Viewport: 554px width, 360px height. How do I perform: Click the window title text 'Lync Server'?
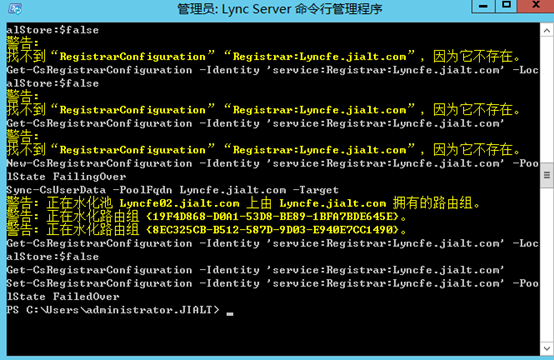point(256,9)
